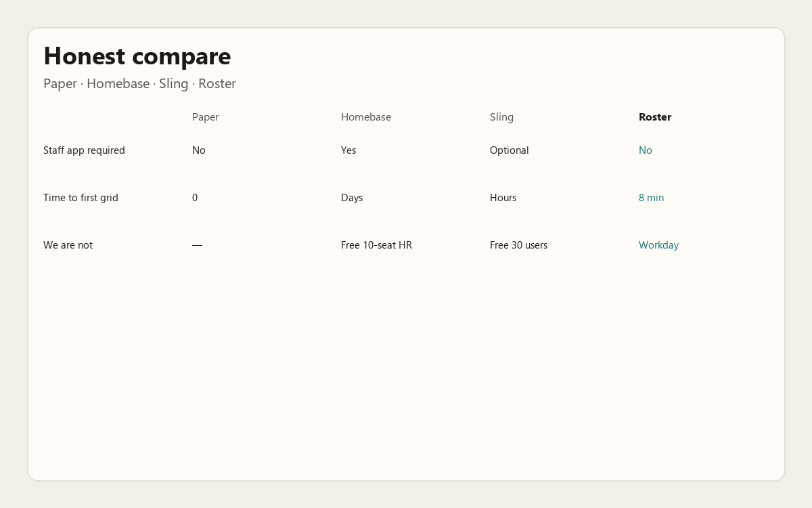The width and height of the screenshot is (812, 508).
Task: Click Roster's green 'No' cell
Action: coord(646,150)
